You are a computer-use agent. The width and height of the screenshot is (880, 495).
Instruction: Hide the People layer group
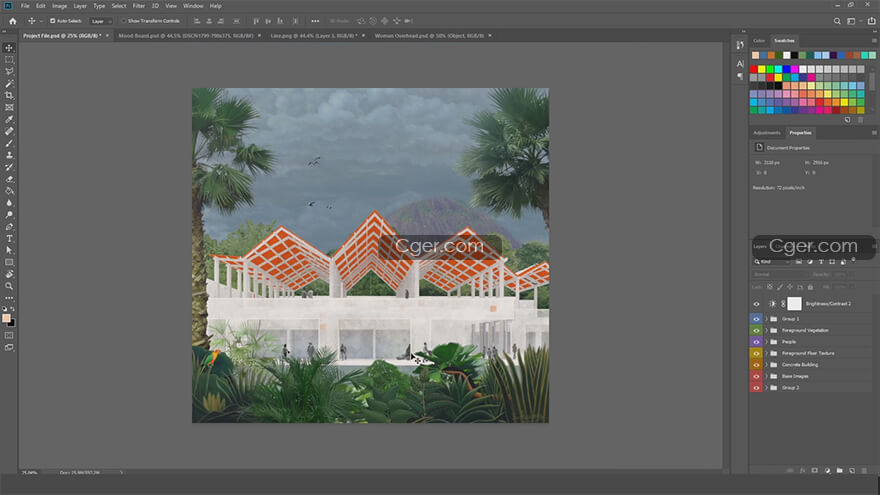pyautogui.click(x=756, y=342)
